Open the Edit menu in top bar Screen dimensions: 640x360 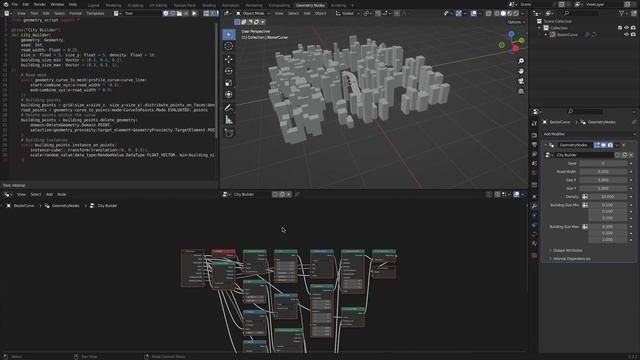pos(26,4)
